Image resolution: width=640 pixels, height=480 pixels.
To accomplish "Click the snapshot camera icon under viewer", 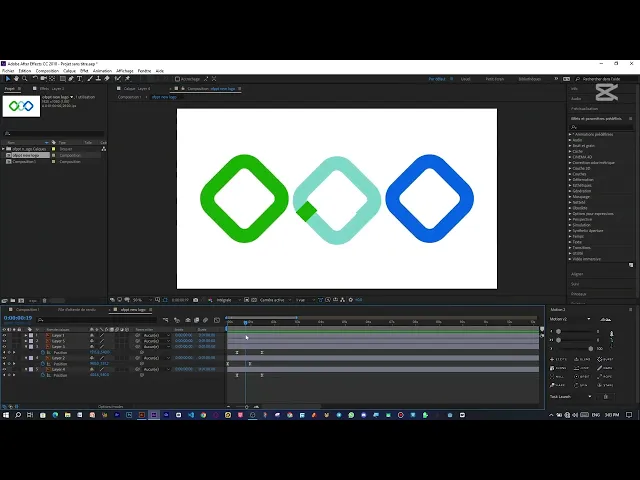I will [196, 300].
